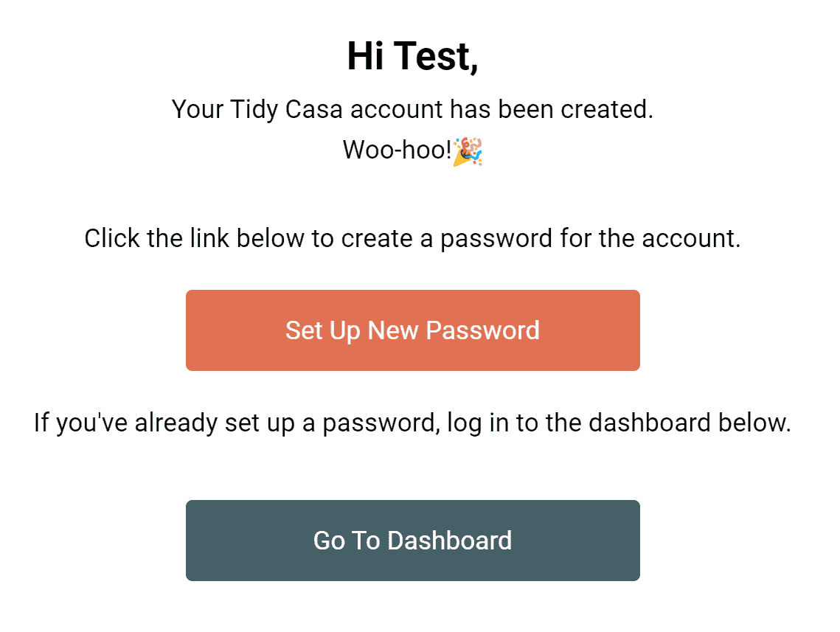Screen dimensions: 840x632
Task: Click the orange Set Up New Password button
Action: (412, 330)
